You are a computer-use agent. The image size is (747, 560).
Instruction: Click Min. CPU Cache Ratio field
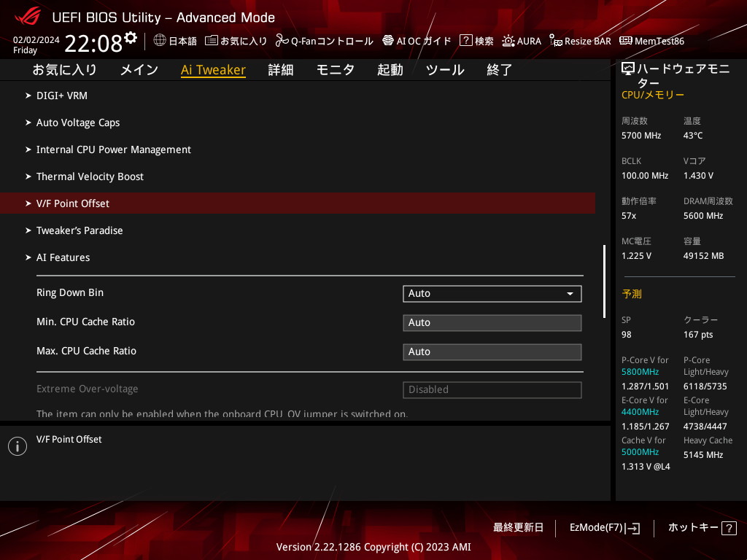[x=492, y=323]
